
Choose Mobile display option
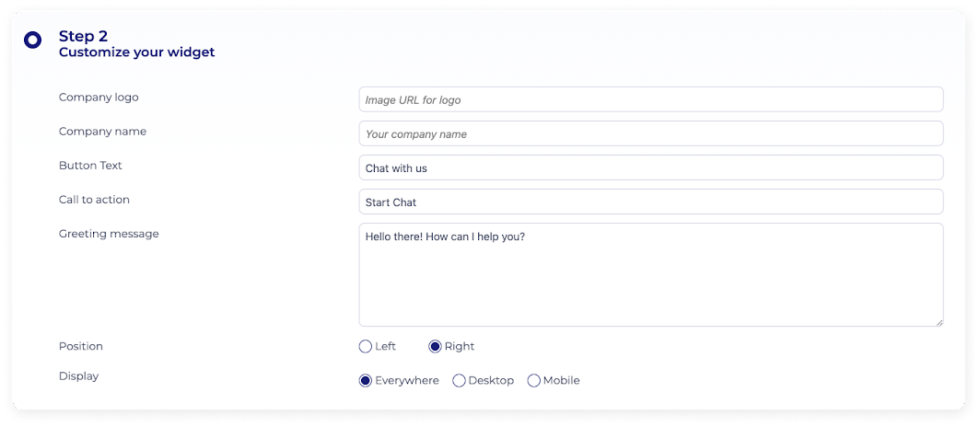tap(533, 381)
